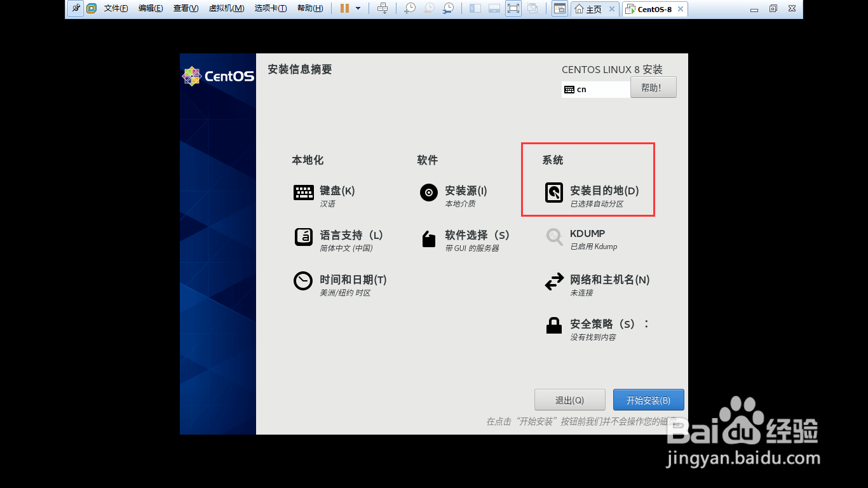This screenshot has height=488, width=868.
Task: Click the pin toolbar icon in VMware
Action: pyautogui.click(x=76, y=9)
